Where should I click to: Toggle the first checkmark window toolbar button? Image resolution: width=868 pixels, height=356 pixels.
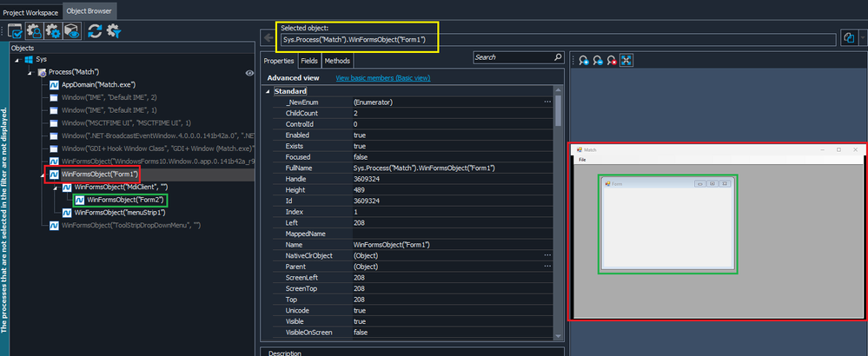17,32
